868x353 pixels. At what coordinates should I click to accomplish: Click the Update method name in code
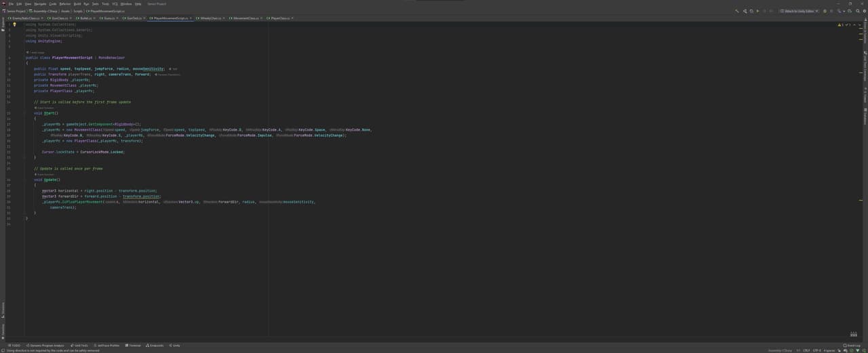point(51,180)
